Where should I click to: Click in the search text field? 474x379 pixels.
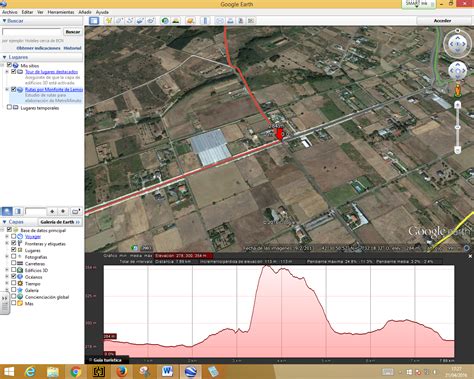32,32
